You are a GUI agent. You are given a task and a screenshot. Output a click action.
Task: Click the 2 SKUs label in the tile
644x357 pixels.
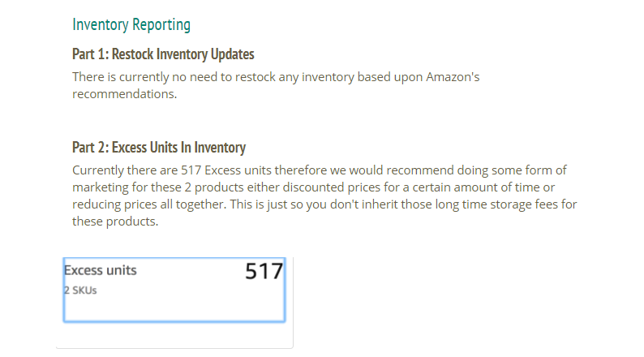(80, 290)
